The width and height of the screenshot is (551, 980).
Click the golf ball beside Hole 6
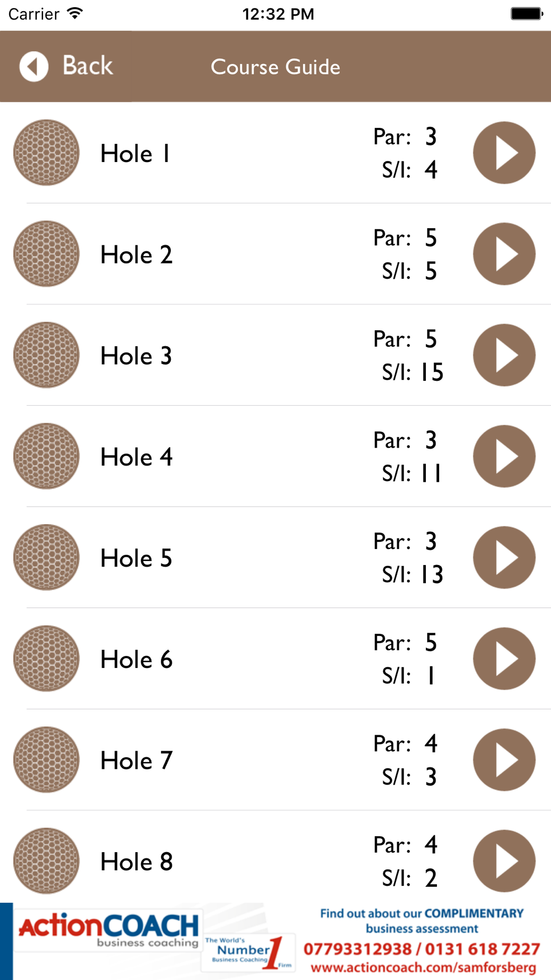[46, 659]
